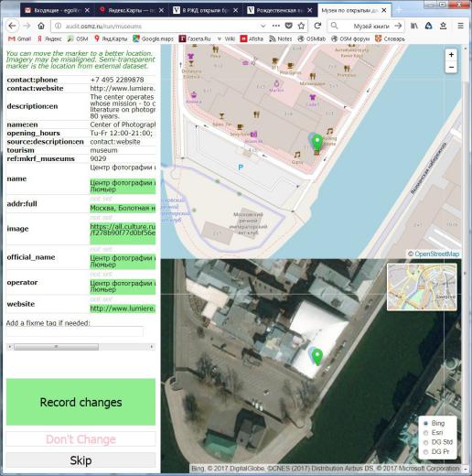Go to the Firefox home page
The height and width of the screenshot is (476, 472).
tap(41, 26)
